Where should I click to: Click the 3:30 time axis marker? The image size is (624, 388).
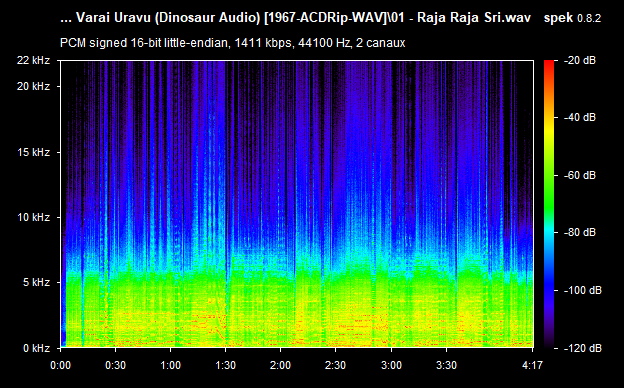coord(447,365)
